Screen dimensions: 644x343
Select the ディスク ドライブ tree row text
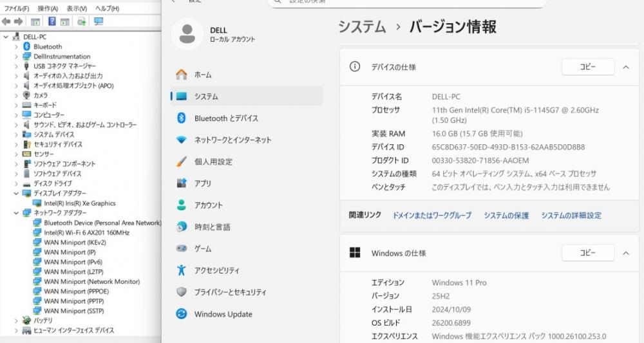[53, 183]
